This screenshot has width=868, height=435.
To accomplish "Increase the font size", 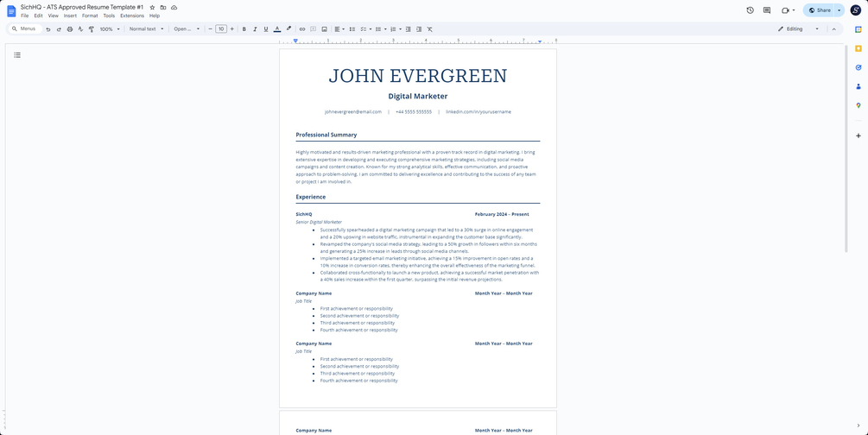I will pyautogui.click(x=232, y=28).
